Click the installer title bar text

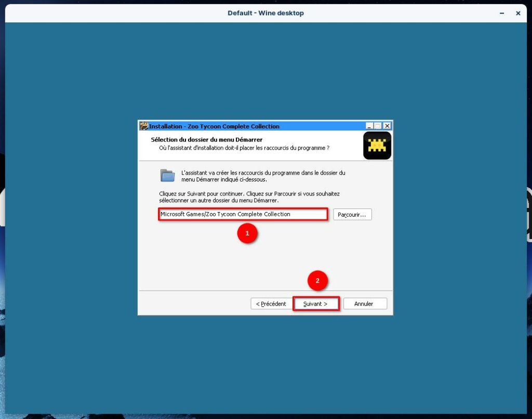[x=214, y=126]
